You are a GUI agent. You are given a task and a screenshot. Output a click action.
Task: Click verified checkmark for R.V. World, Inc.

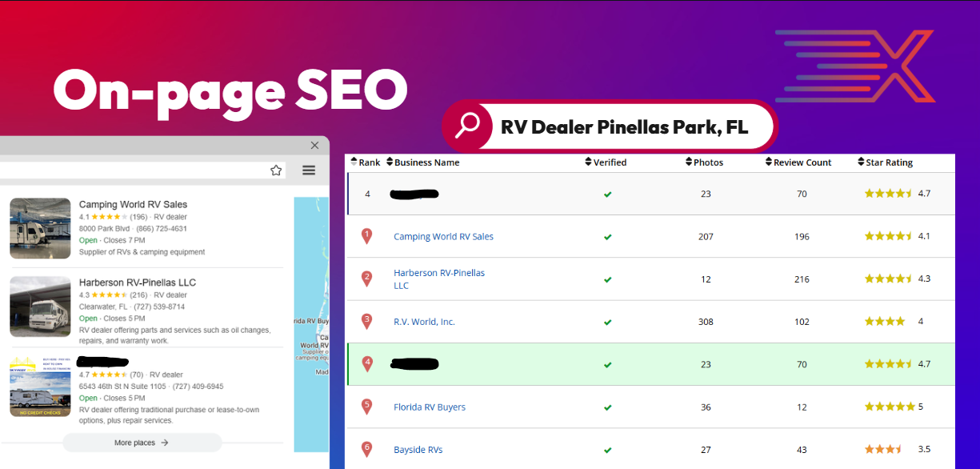pos(608,323)
